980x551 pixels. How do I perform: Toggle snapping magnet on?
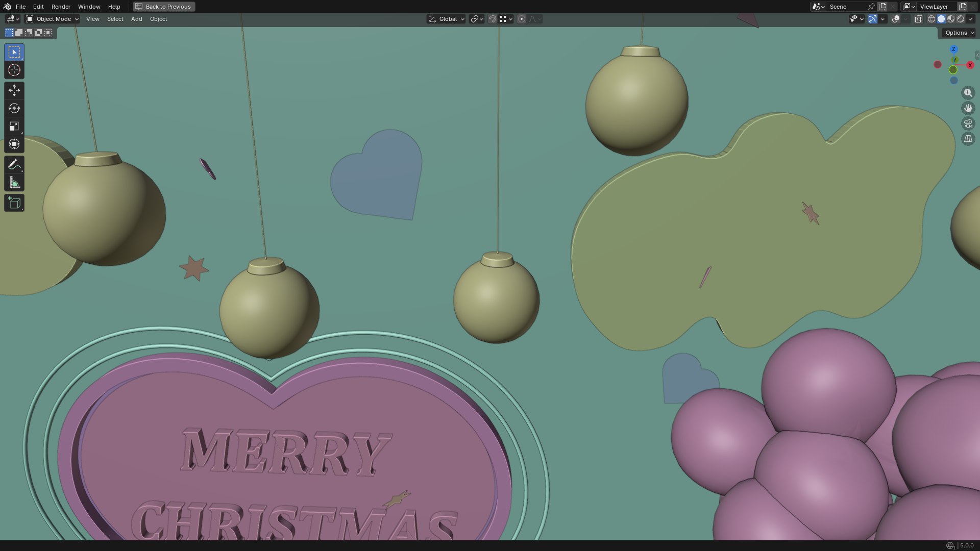point(493,19)
